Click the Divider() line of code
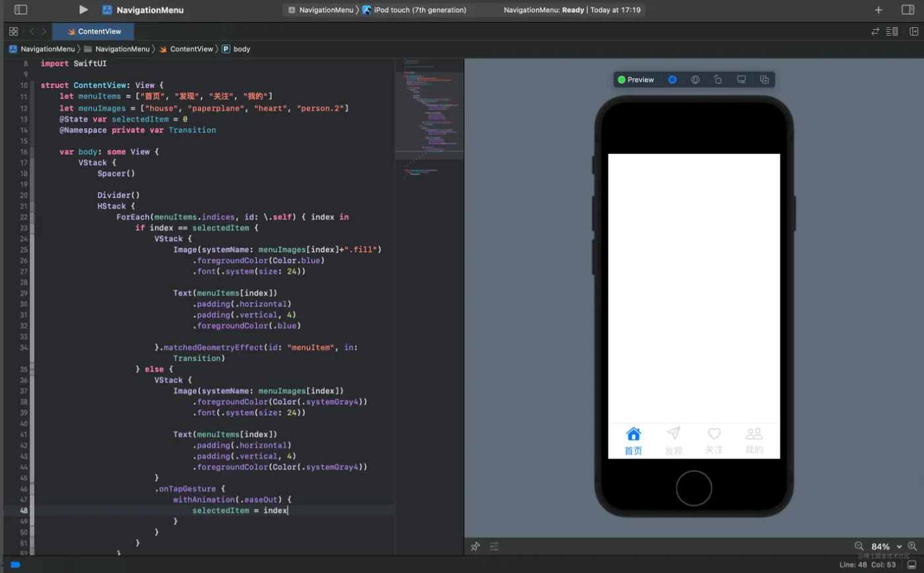The width and height of the screenshot is (924, 573). (x=119, y=195)
